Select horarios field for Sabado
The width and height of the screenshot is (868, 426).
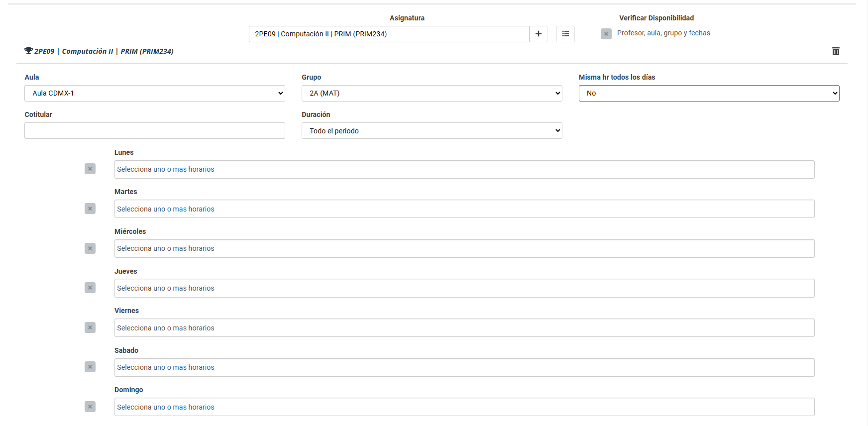(x=464, y=367)
